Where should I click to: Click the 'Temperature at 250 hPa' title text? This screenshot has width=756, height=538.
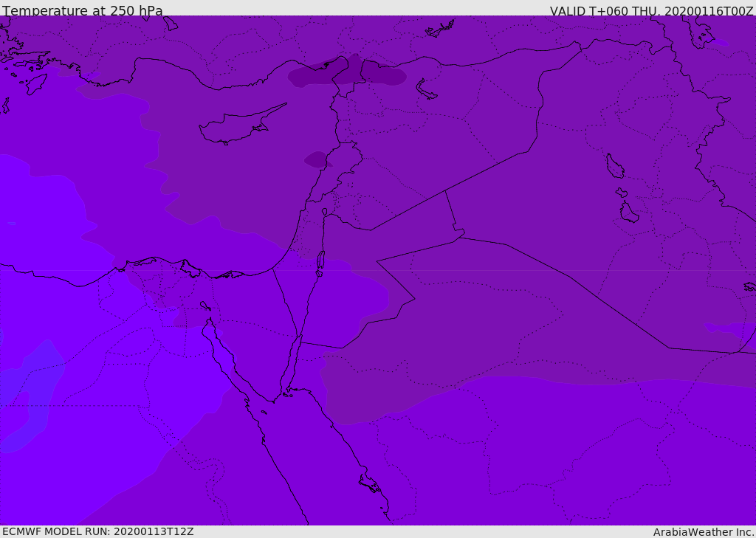[83, 10]
